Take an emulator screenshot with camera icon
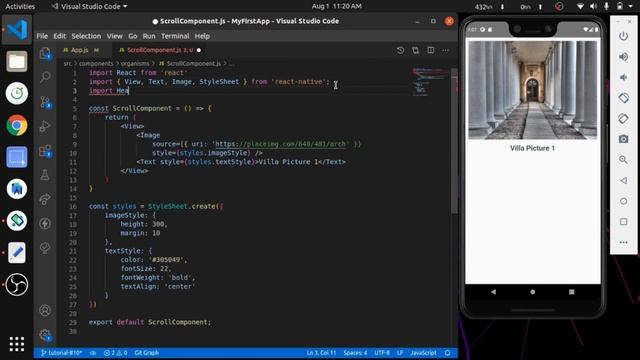 [x=623, y=139]
